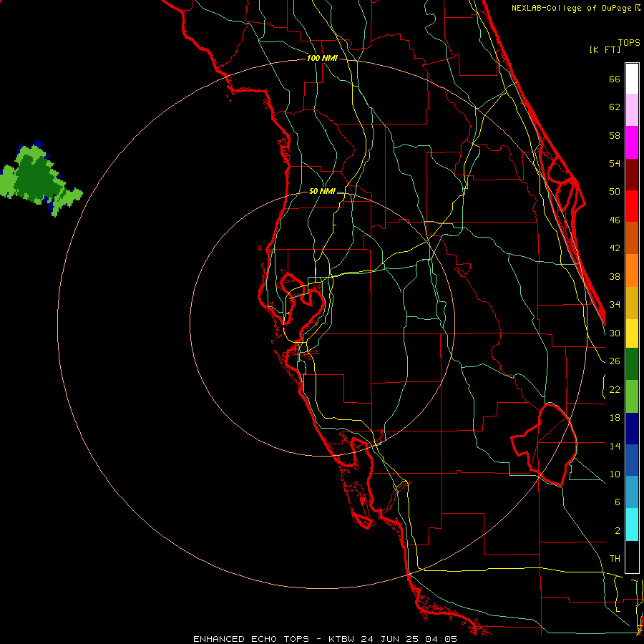Click the legend value 18

pyautogui.click(x=615, y=418)
